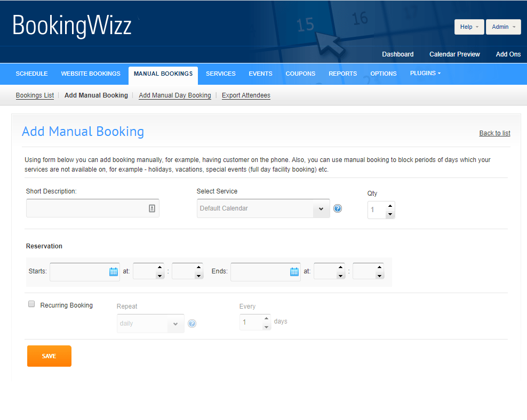Decrease the Qty value

(x=390, y=214)
